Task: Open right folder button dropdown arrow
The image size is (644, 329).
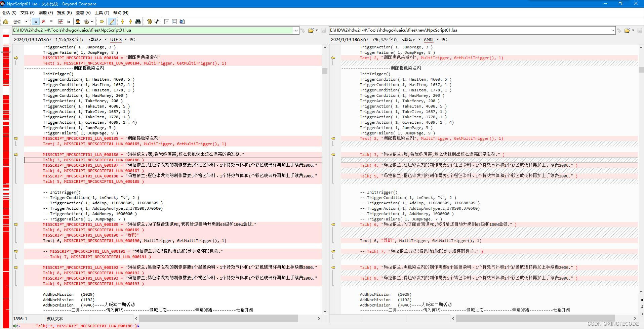Action: [x=633, y=30]
